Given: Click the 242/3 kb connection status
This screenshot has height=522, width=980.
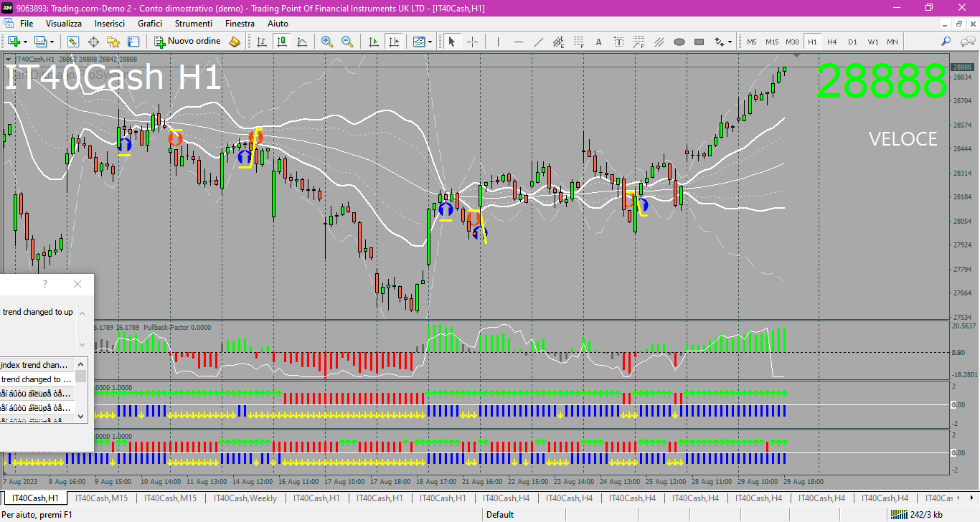Looking at the screenshot, I should pos(918,514).
